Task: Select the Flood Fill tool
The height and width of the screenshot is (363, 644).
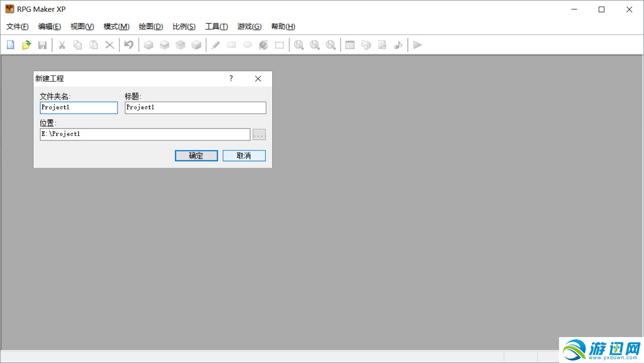Action: coord(264,45)
